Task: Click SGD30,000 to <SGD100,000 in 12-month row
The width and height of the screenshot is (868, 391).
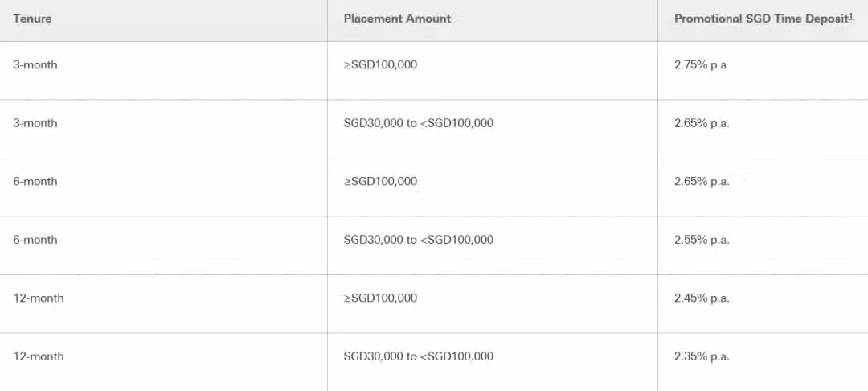Action: pyautogui.click(x=419, y=356)
